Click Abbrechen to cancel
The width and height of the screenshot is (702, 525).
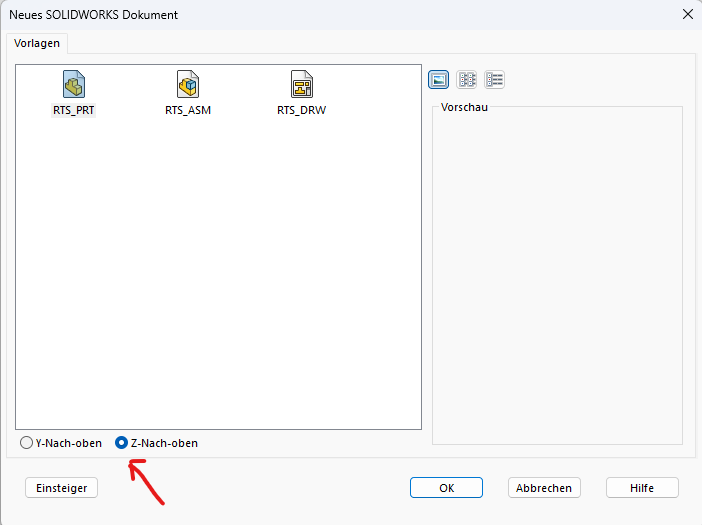(544, 488)
